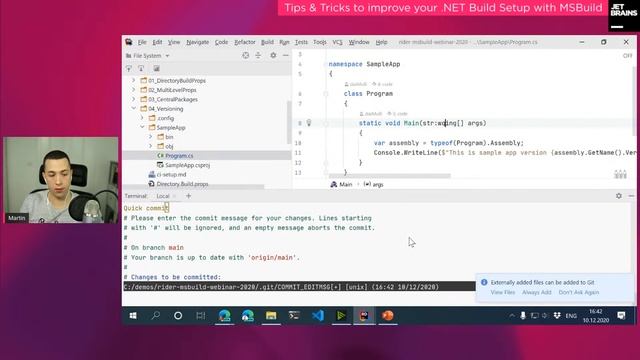This screenshot has width=640, height=360.
Task: Close the Local terminal tab
Action: point(174,196)
